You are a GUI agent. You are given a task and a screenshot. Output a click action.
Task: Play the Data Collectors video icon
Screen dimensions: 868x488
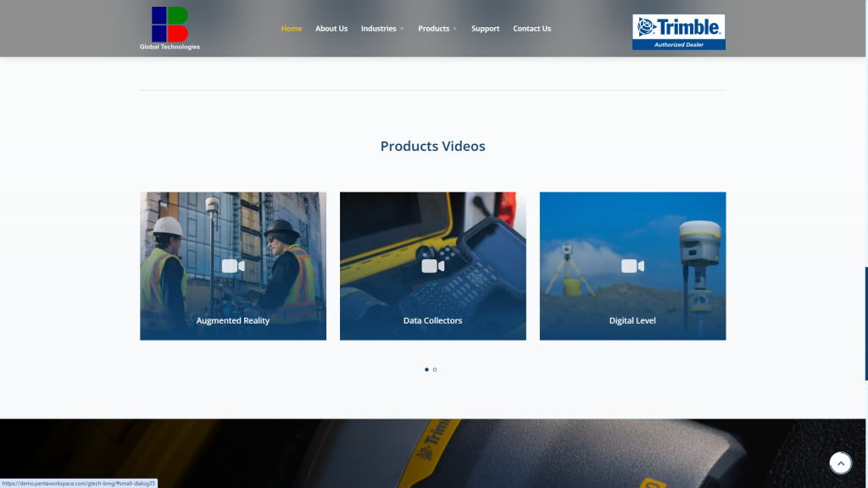[433, 266]
